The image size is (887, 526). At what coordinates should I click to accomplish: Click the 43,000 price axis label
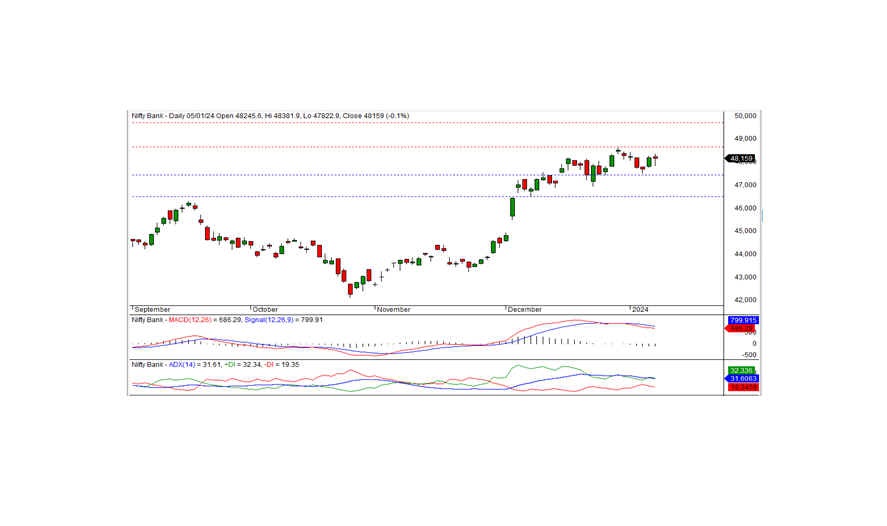click(x=744, y=277)
